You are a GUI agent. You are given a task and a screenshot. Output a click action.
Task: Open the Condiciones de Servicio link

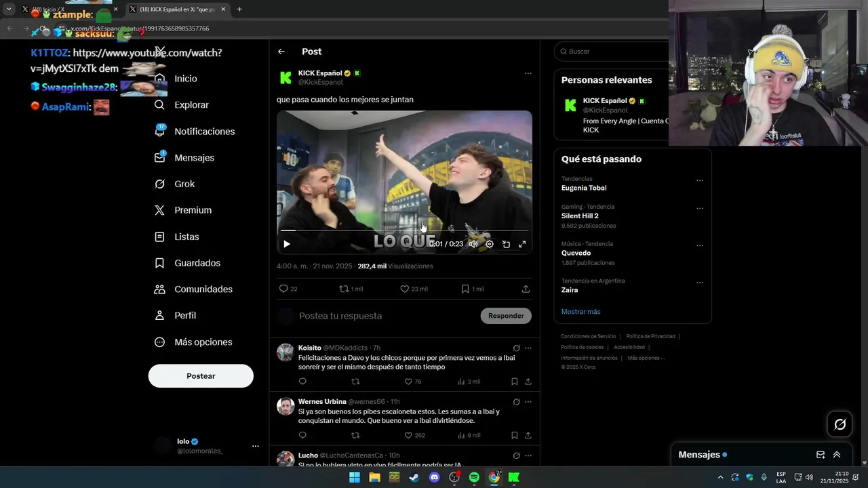588,336
